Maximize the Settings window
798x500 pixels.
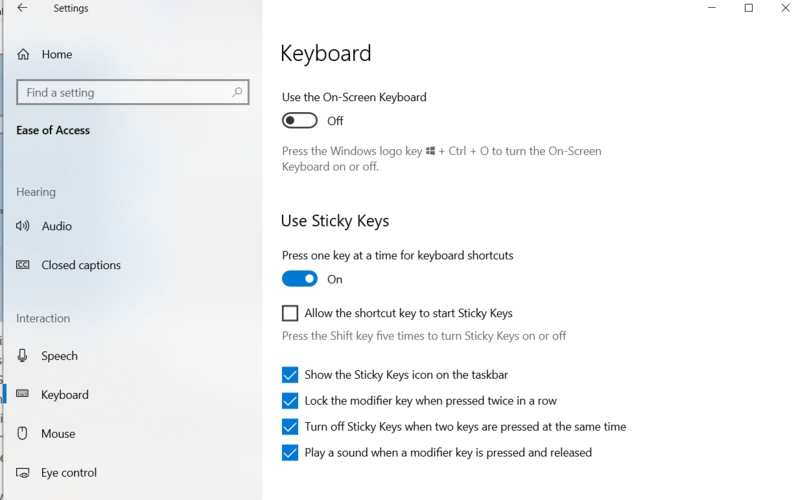[x=748, y=9]
